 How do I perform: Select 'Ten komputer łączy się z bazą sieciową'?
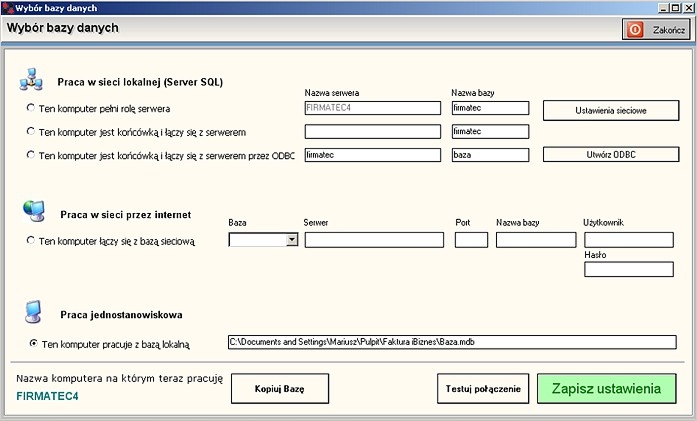[x=31, y=240]
